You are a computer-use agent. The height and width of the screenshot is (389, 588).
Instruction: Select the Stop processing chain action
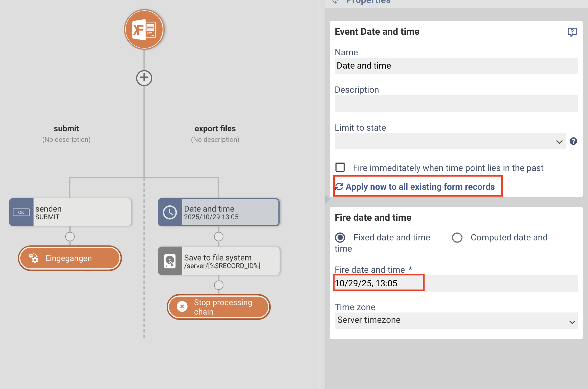[218, 307]
